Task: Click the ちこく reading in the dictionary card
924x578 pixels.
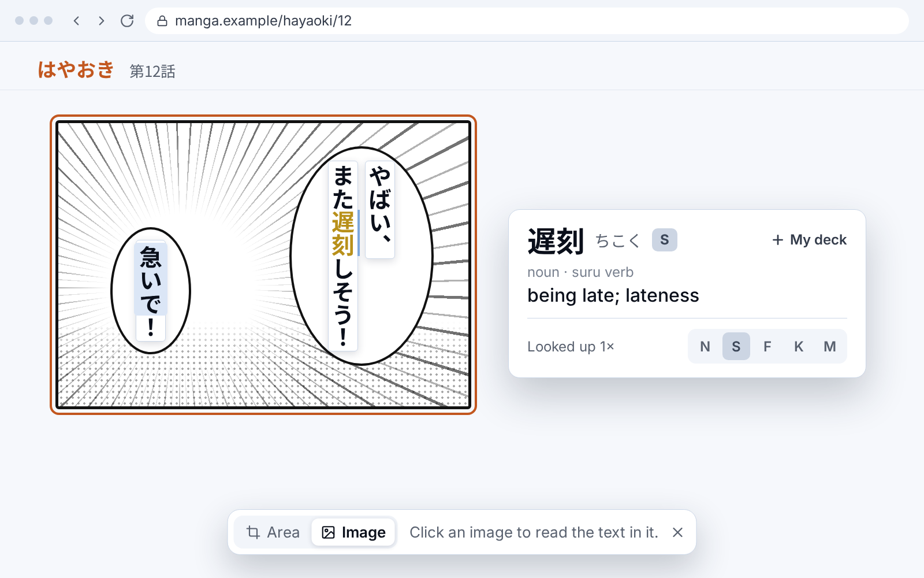Action: pos(618,240)
